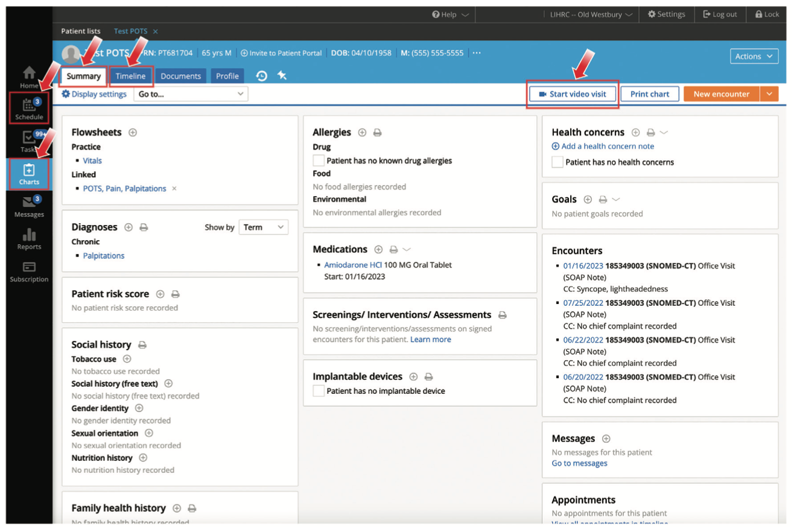Image resolution: width=794 pixels, height=532 pixels.
Task: Click the Start video visit button
Action: pos(572,94)
